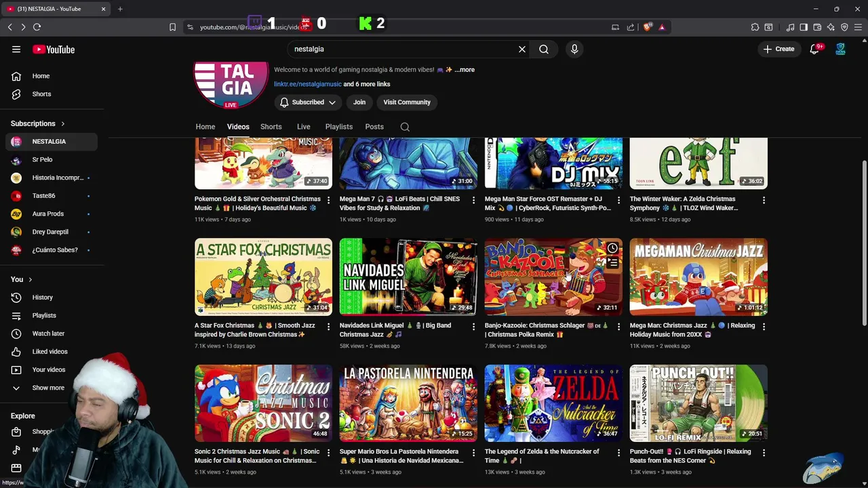868x488 pixels.
Task: Open the browser extensions puzzle icon
Action: tap(755, 27)
